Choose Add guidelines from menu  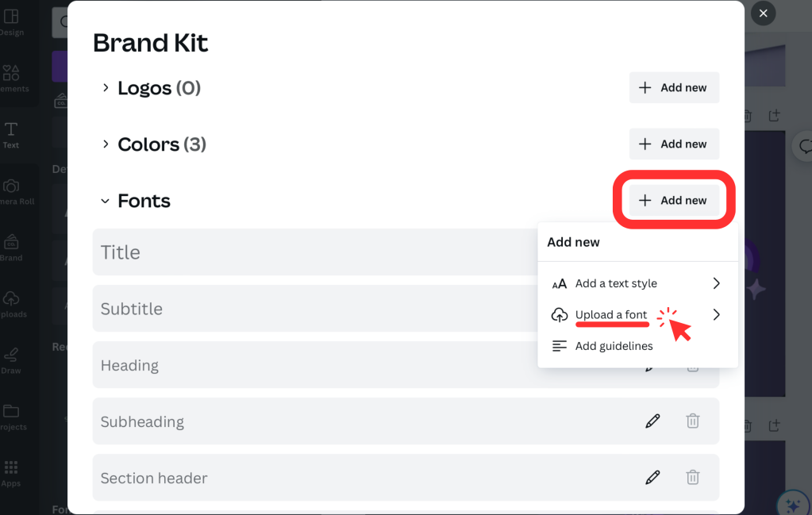(x=614, y=346)
